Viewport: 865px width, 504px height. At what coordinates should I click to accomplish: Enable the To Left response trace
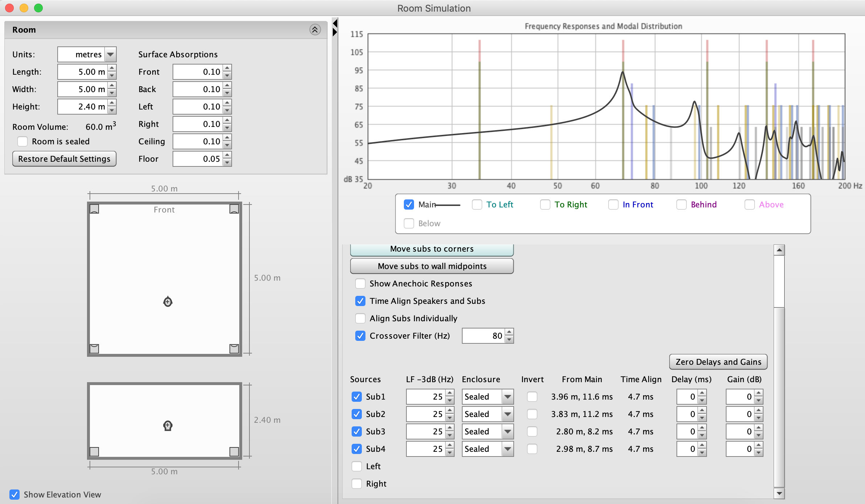tap(477, 205)
